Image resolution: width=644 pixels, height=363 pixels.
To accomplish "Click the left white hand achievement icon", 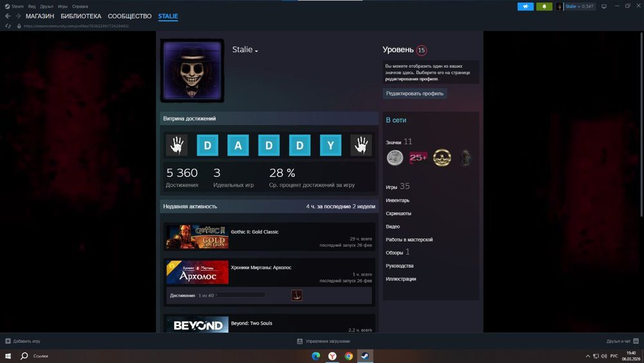I will coord(176,145).
